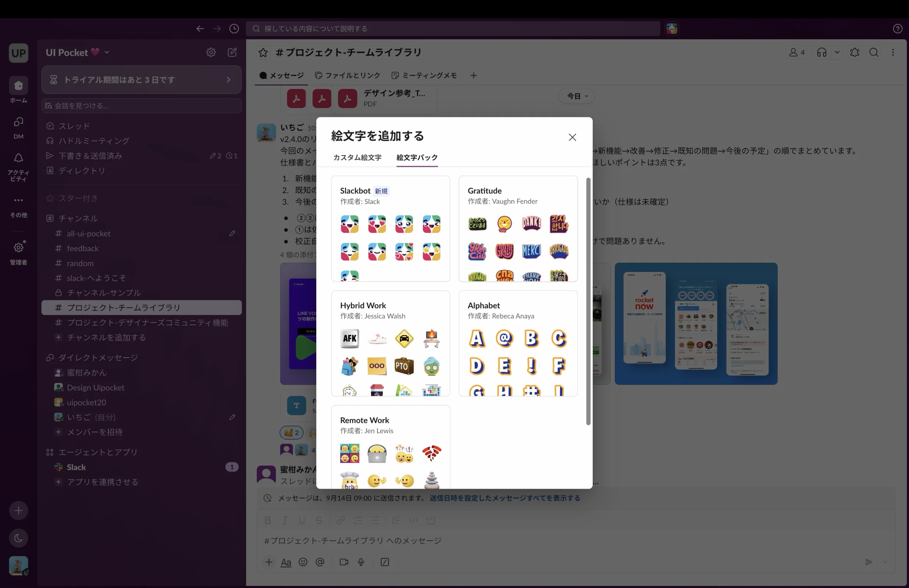This screenshot has height=588, width=909.
Task: Click the 会話を見つける search field
Action: coord(141,106)
